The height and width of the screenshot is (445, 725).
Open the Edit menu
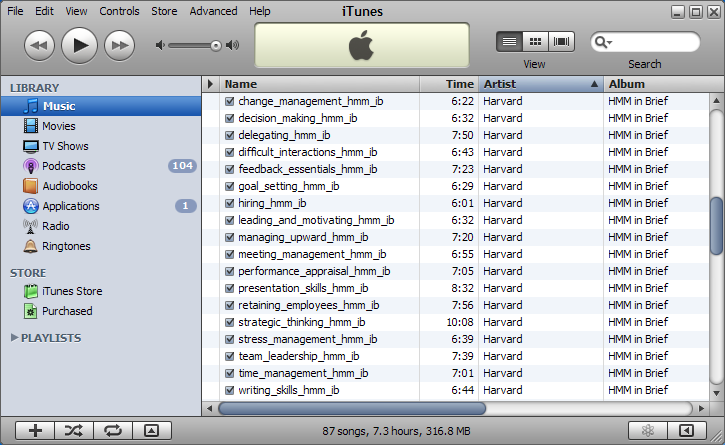(x=44, y=11)
